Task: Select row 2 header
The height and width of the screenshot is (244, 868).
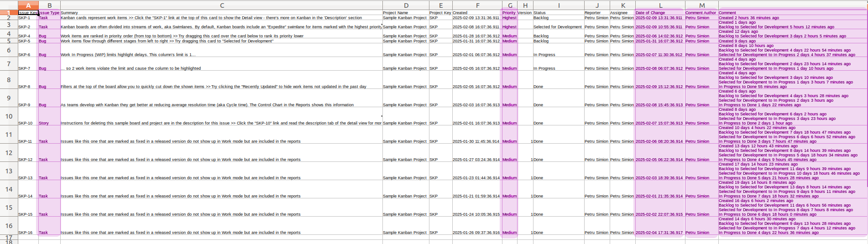Action: coord(9,18)
